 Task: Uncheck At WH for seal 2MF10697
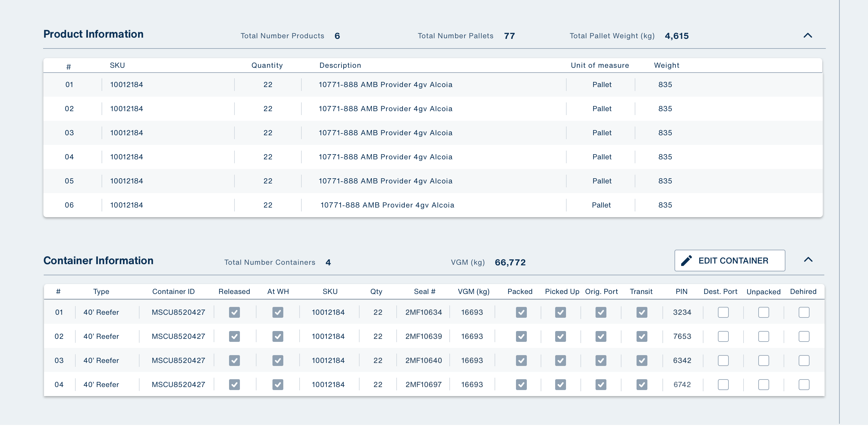(x=278, y=384)
